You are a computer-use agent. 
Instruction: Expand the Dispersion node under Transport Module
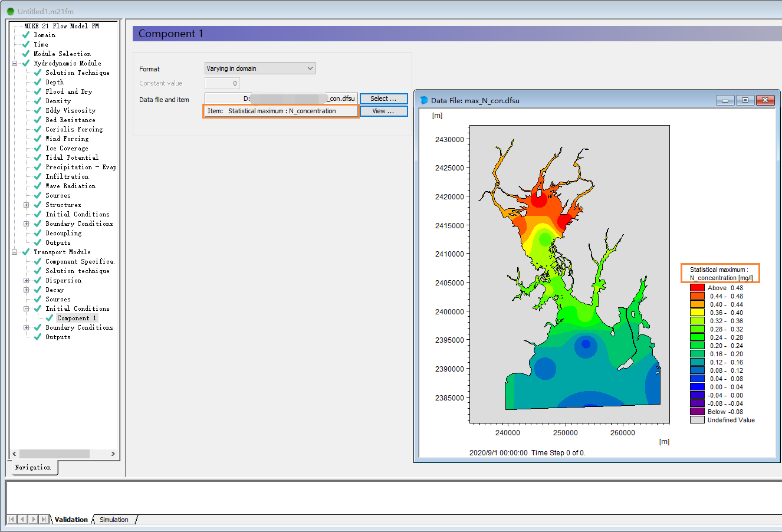27,281
